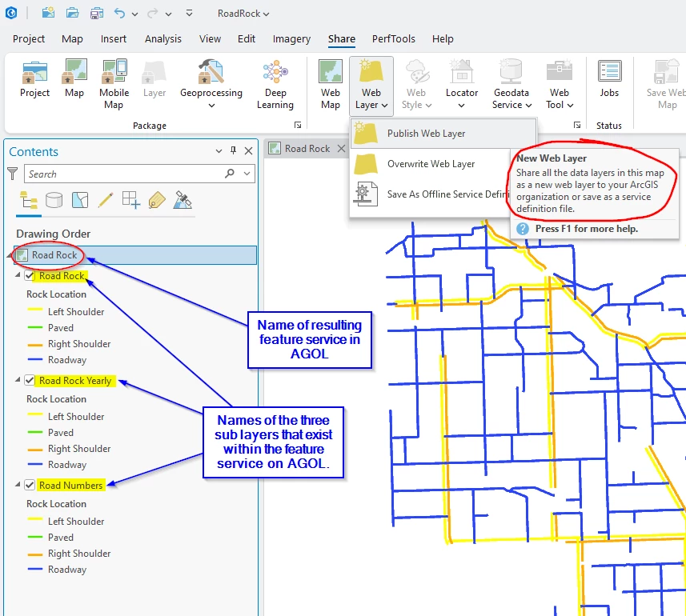
Task: Open the Project tab
Action: pos(29,39)
